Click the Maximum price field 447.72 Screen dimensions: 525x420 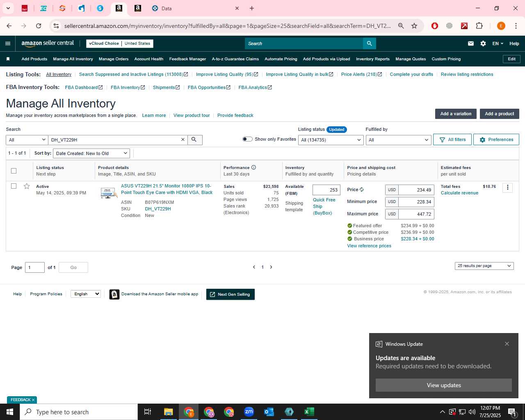[416, 214]
